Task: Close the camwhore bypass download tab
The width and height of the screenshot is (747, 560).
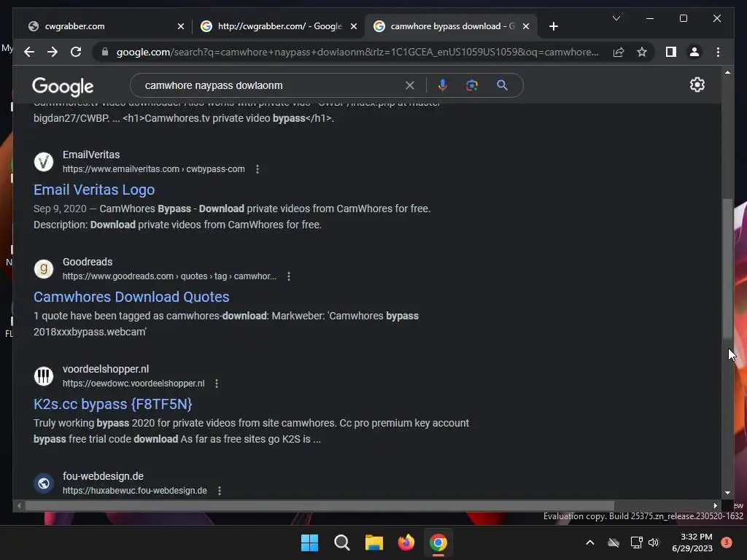Action: (526, 26)
